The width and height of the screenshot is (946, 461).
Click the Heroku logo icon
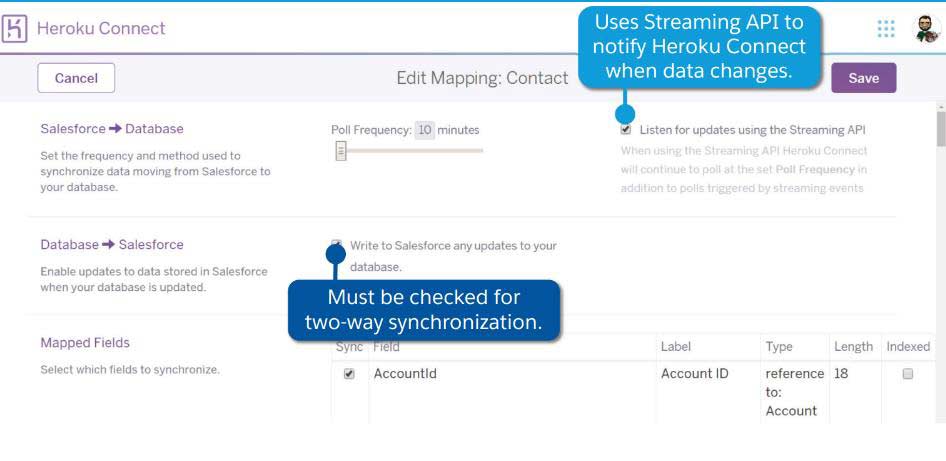[x=14, y=28]
